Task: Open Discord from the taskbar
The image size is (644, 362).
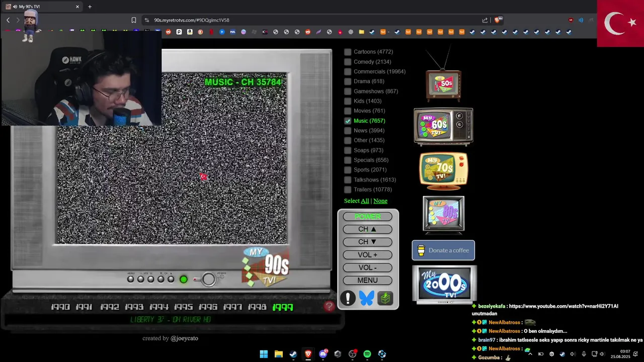Action: click(x=323, y=354)
